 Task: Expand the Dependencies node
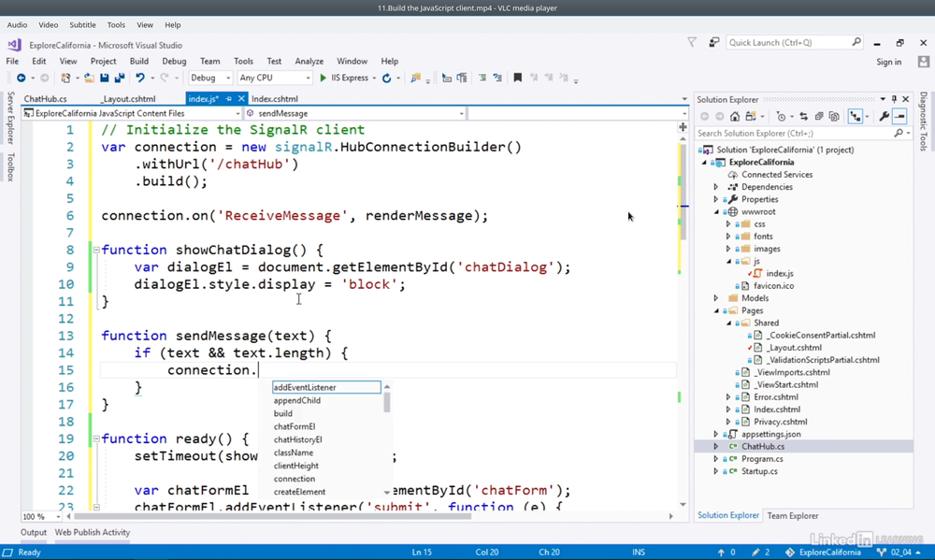[x=716, y=187]
